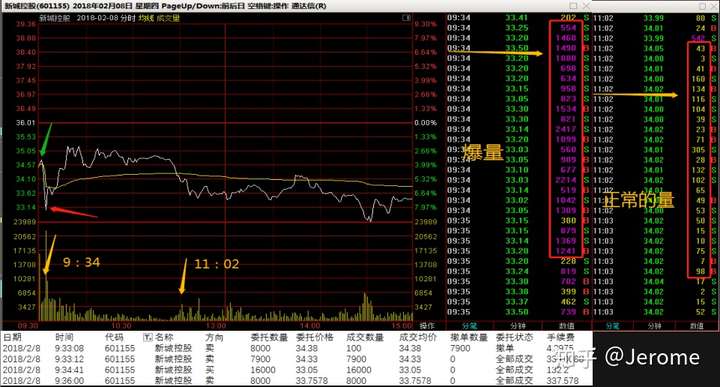Click the 16000 委托数量 cell

(263, 370)
